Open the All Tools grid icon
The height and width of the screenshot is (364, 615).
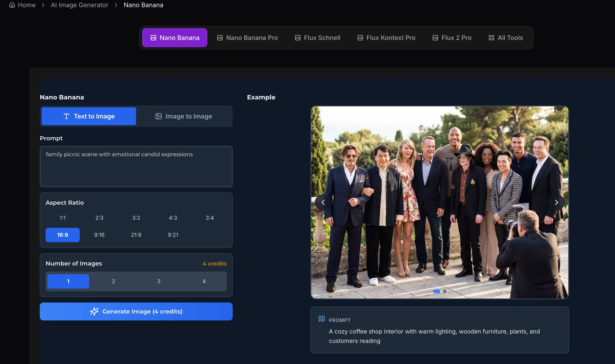coord(491,38)
